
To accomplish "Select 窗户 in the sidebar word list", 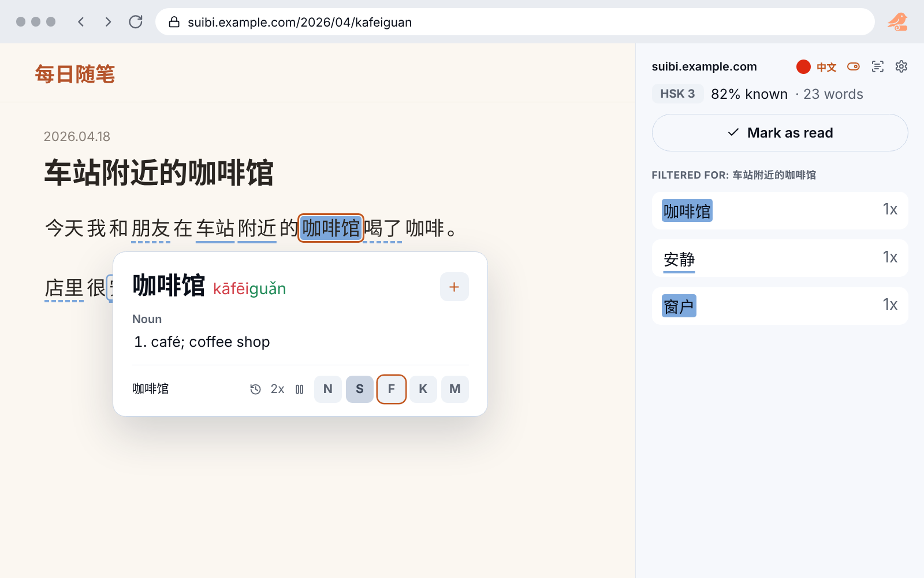I will (780, 306).
